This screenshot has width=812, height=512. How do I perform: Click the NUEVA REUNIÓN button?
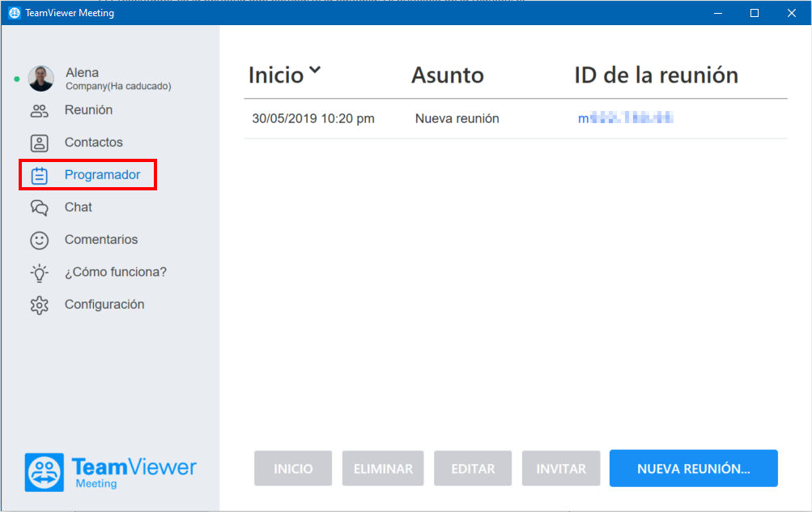click(x=694, y=468)
